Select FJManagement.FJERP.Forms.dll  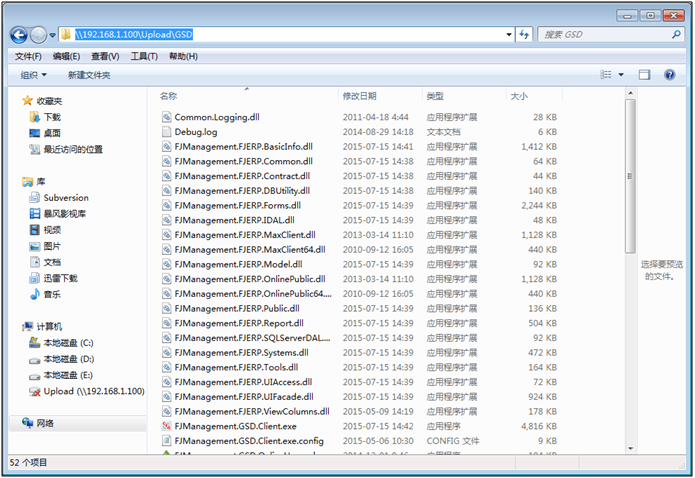[x=238, y=205]
